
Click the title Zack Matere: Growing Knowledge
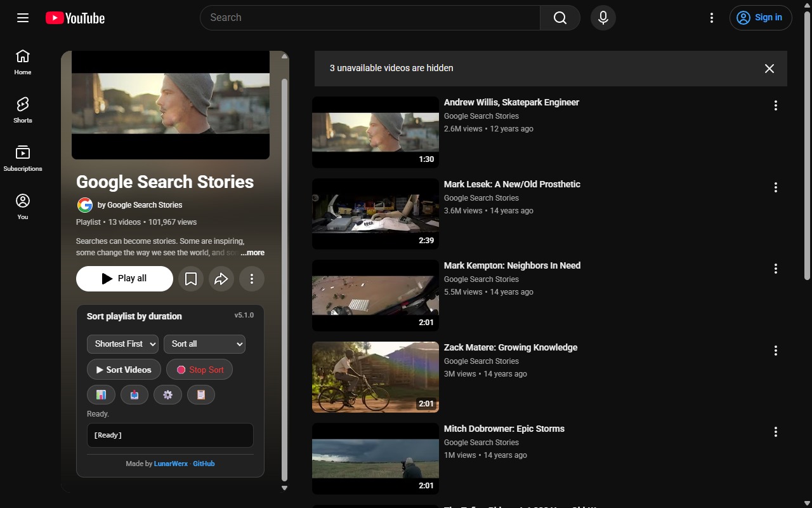point(511,347)
